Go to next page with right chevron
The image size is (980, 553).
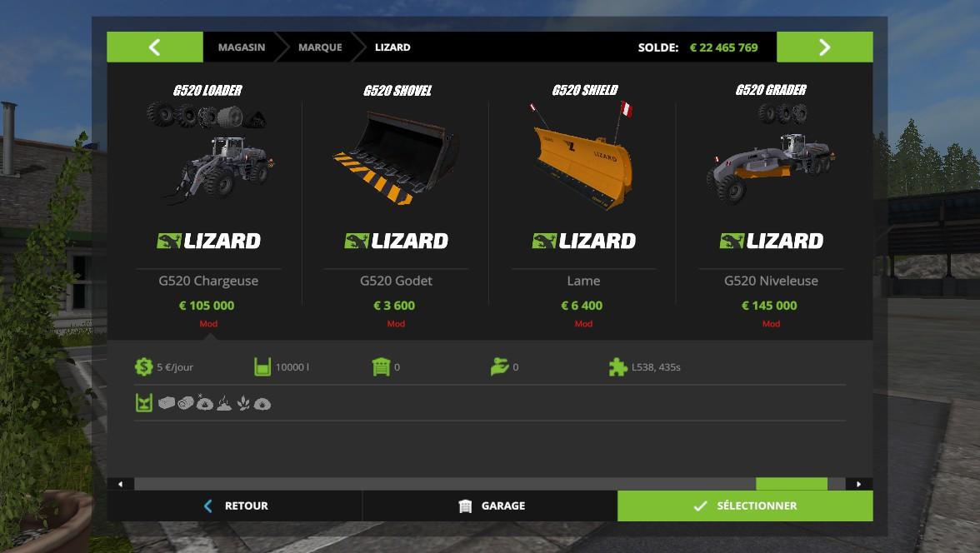point(824,47)
